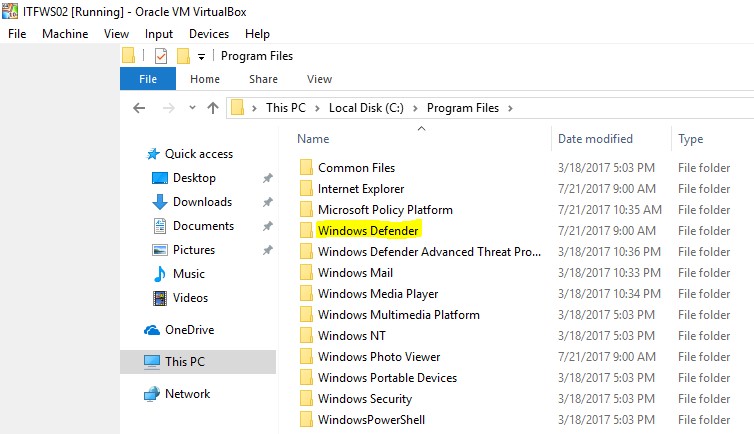The height and width of the screenshot is (434, 754).
Task: Click the Properties checkmark icon in title bar
Action: click(x=161, y=56)
